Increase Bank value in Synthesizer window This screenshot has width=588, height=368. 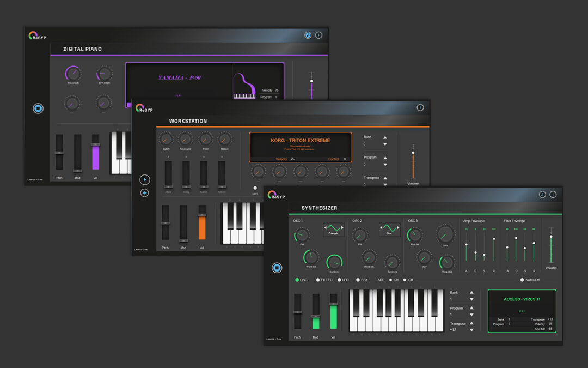pos(471,293)
